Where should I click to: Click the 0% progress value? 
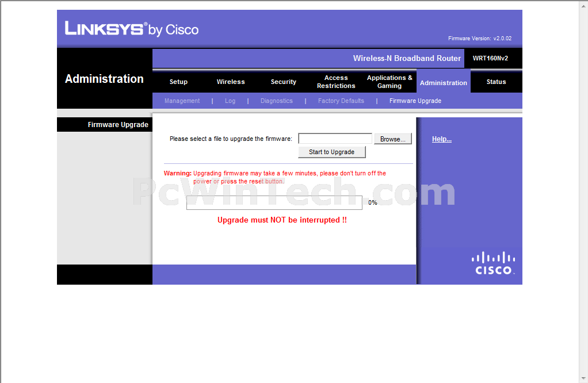coord(372,202)
